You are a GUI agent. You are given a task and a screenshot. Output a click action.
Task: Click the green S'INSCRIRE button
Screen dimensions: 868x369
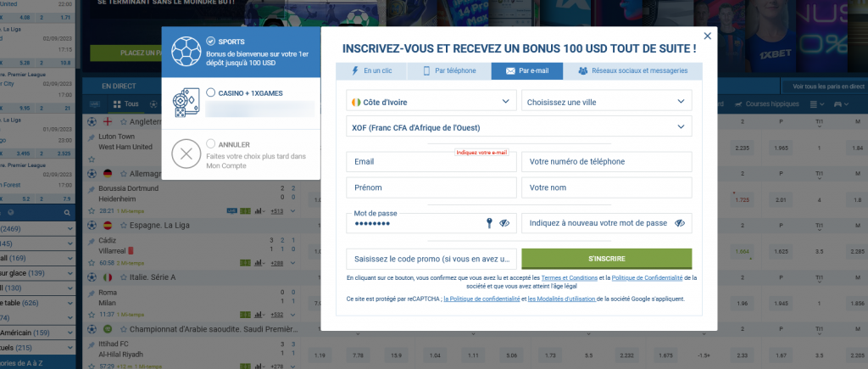pos(607,259)
